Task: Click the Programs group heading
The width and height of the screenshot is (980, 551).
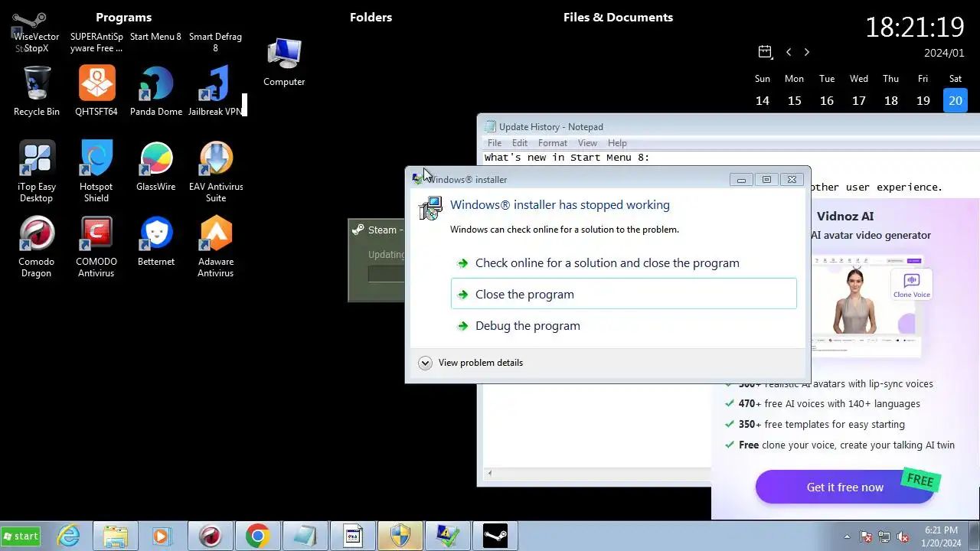Action: (x=123, y=17)
